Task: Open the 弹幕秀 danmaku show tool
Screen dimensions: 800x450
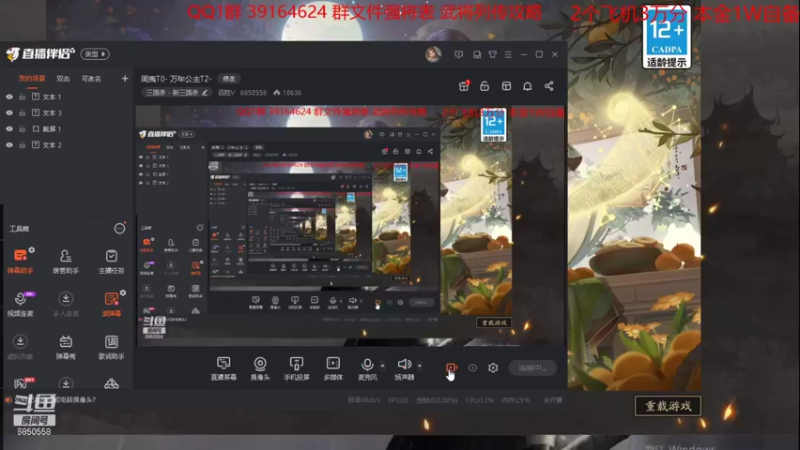Action: 65,346
